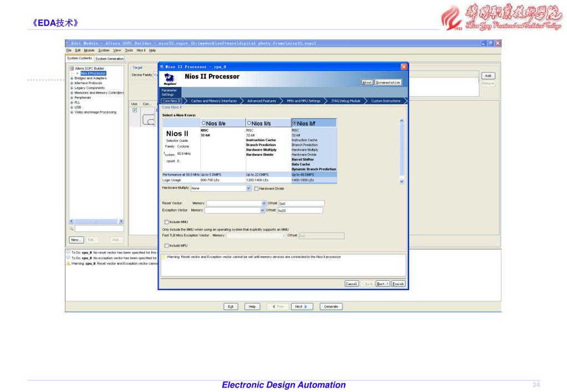The height and width of the screenshot is (392, 567).
Task: Click Finish in the Nios II dialog
Action: [398, 284]
